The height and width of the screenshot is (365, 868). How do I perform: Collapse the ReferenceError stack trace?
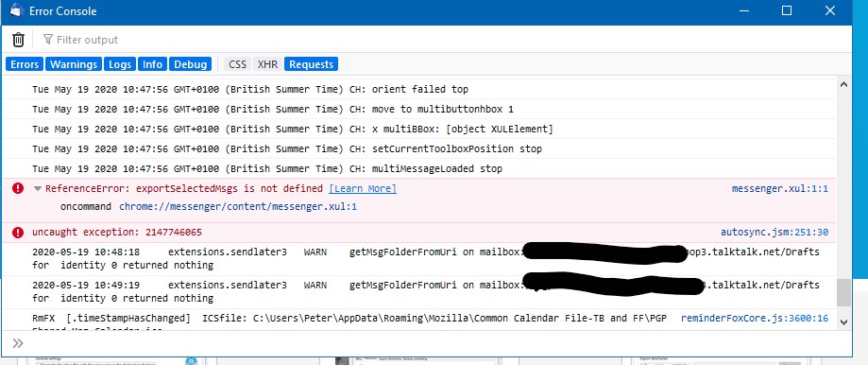click(x=38, y=189)
